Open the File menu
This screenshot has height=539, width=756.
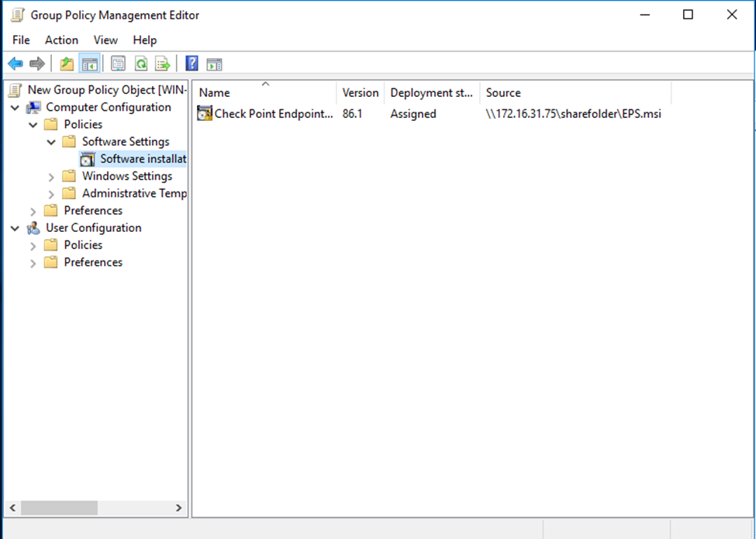pos(21,40)
